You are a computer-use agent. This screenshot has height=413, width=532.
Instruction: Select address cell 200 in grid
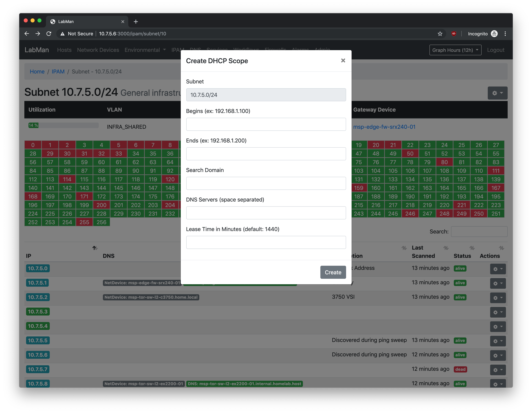coord(101,205)
